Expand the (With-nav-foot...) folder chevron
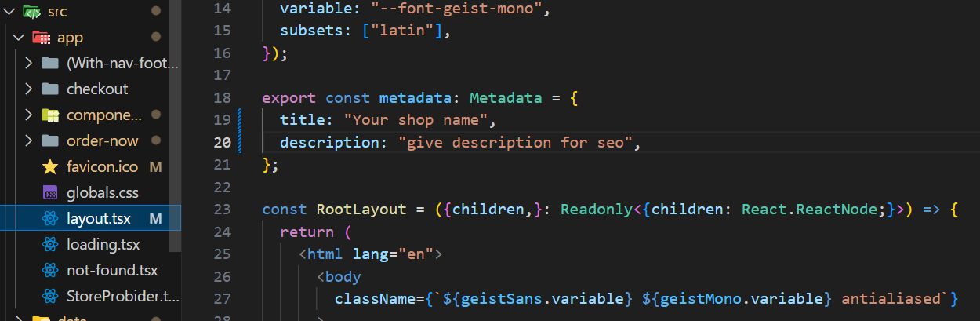The image size is (980, 321). pyautogui.click(x=28, y=64)
